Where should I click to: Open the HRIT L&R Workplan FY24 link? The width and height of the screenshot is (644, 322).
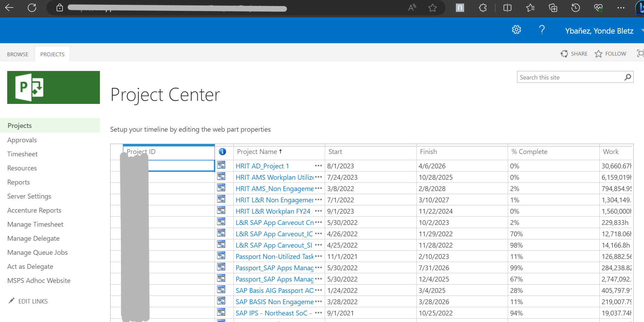pos(273,211)
